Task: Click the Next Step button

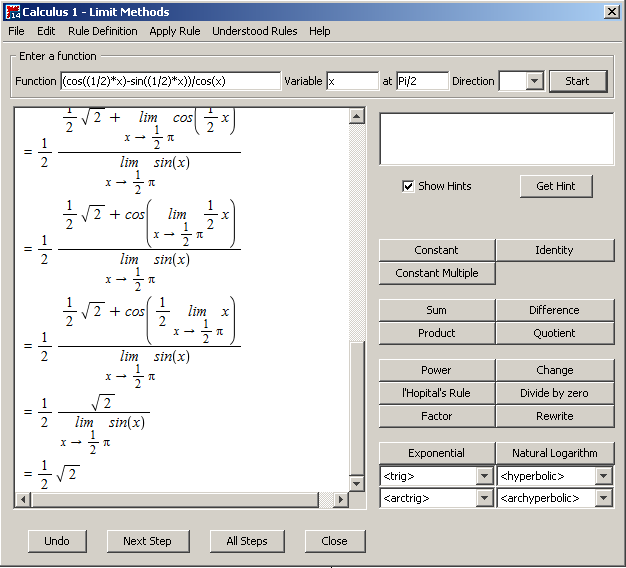Action: point(148,541)
